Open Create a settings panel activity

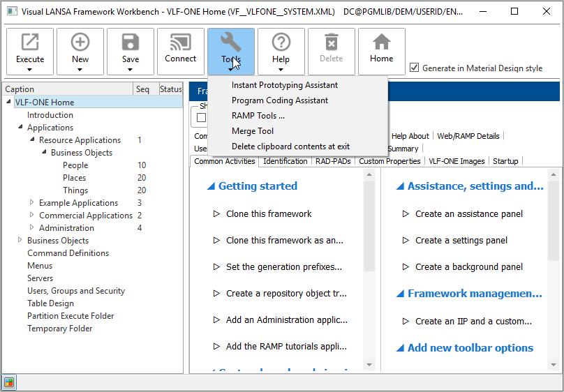(x=461, y=241)
